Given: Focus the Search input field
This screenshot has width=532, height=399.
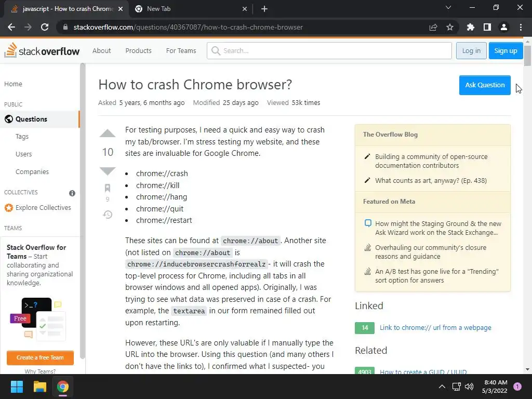Looking at the screenshot, I should coord(329,50).
